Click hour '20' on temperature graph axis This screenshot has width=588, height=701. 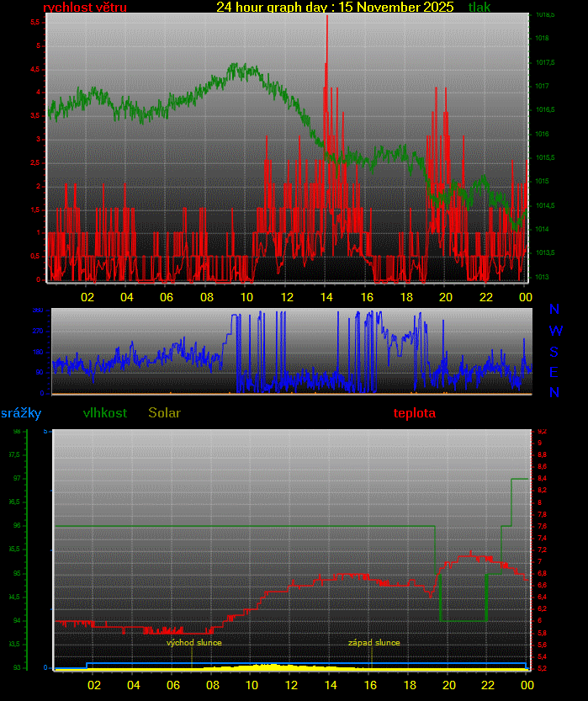[448, 685]
